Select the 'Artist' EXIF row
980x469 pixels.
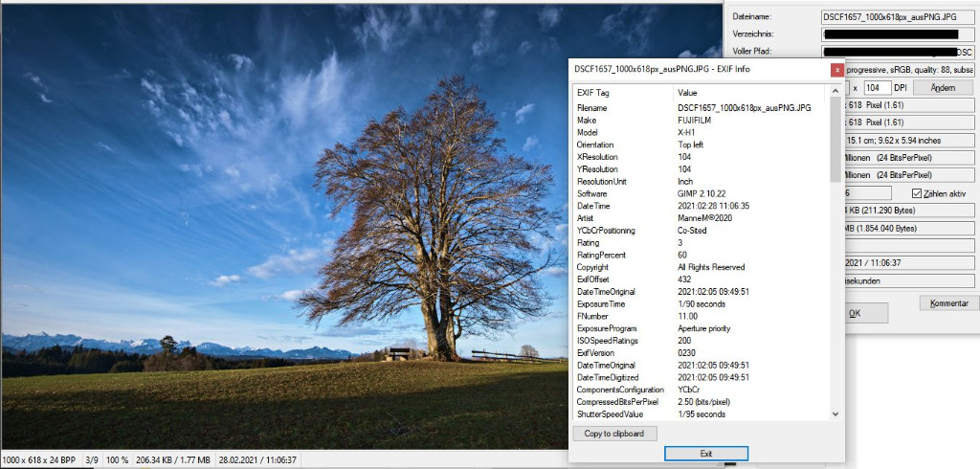tap(702, 218)
